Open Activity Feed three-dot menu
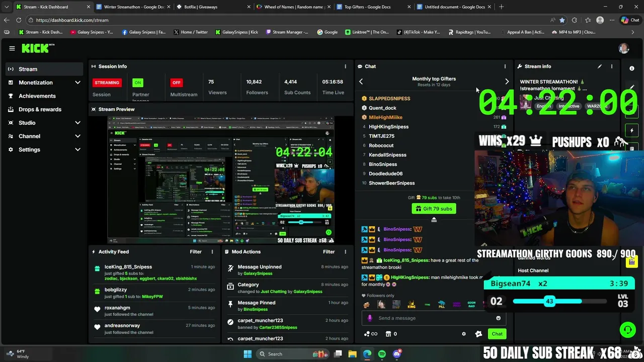Screen dimensions: 644x362 point(212,252)
